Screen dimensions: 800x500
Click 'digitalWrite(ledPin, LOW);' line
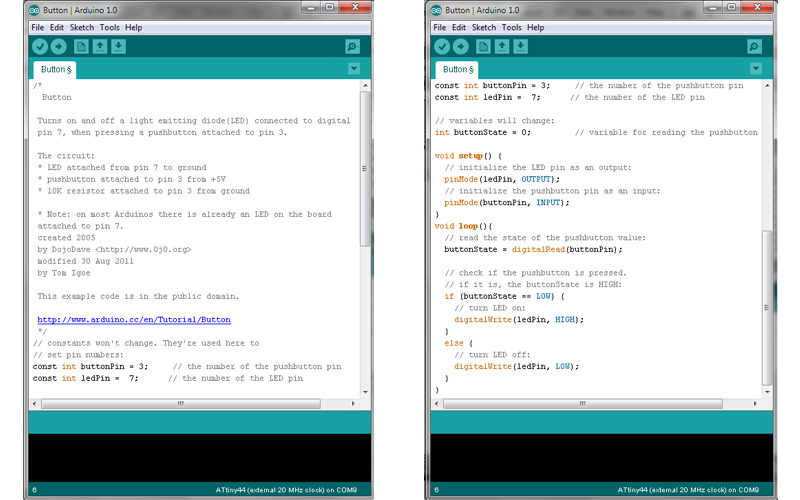click(517, 367)
